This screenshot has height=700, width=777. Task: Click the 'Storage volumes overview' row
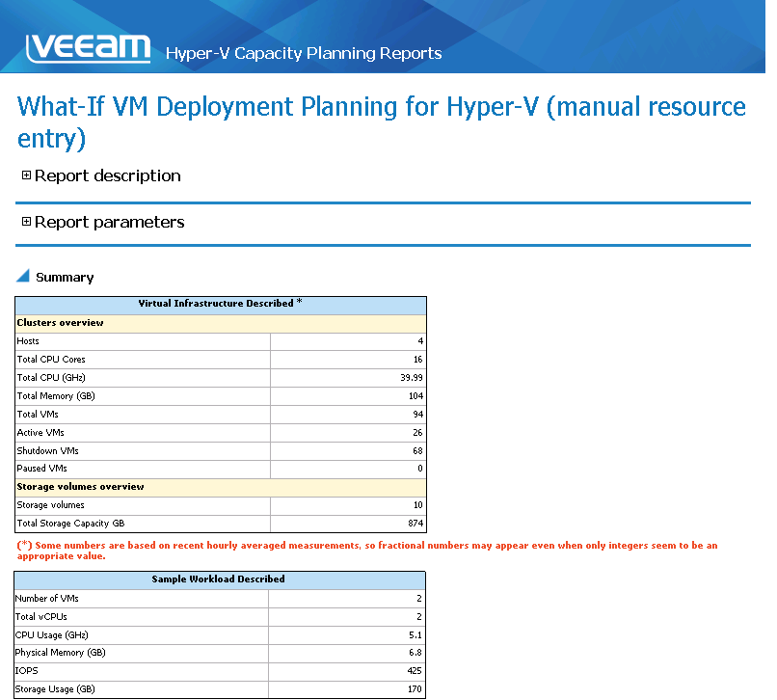tap(221, 487)
